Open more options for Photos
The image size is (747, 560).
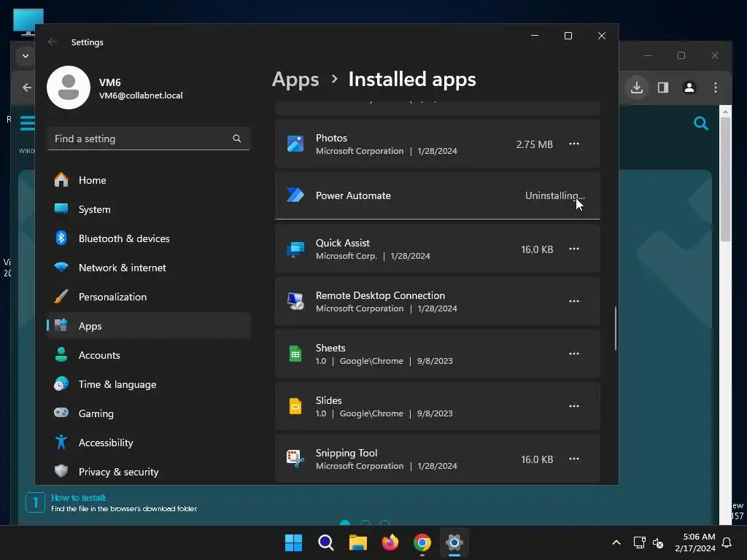pos(574,144)
